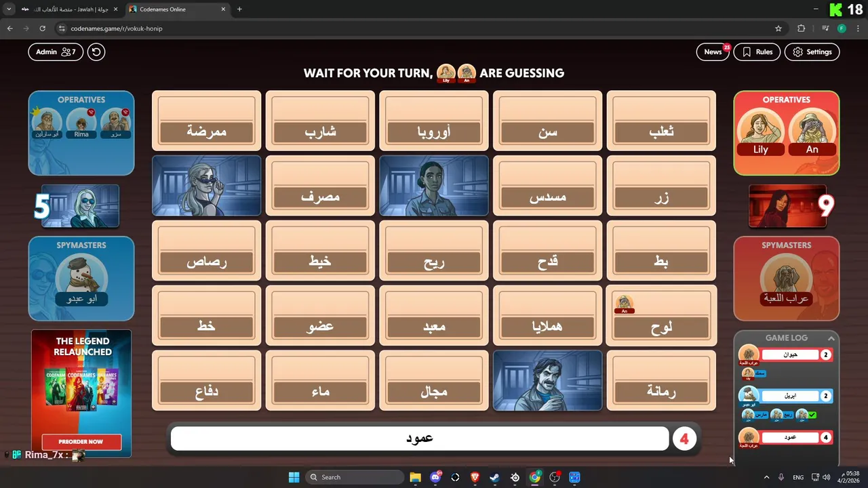The width and height of the screenshot is (868, 488).
Task: Open the News button
Action: pyautogui.click(x=713, y=52)
